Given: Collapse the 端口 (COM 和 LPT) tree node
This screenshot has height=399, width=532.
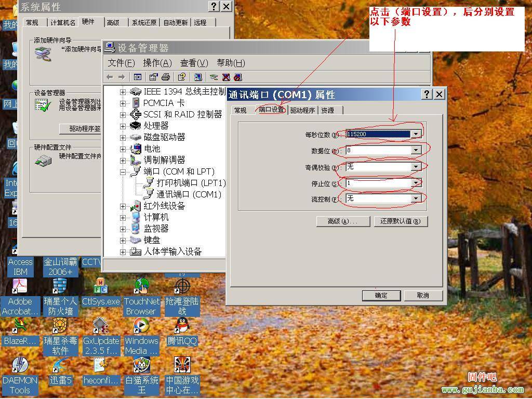Looking at the screenshot, I should pyautogui.click(x=123, y=172).
